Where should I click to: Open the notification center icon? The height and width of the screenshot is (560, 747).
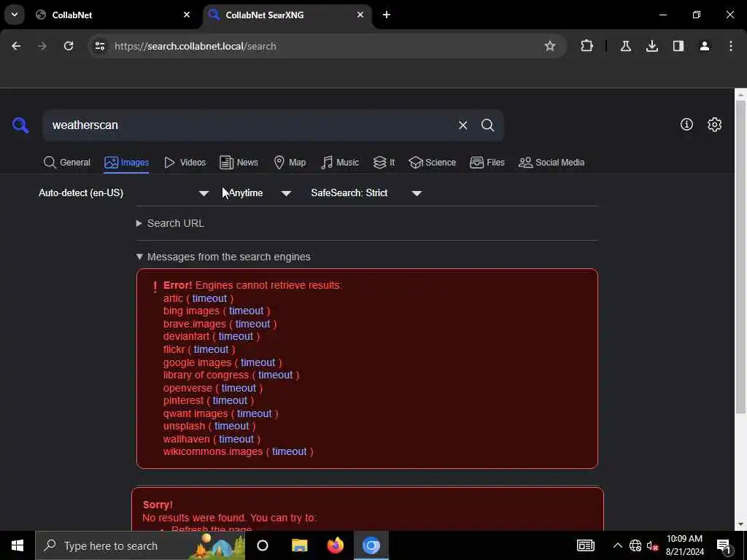click(x=724, y=545)
